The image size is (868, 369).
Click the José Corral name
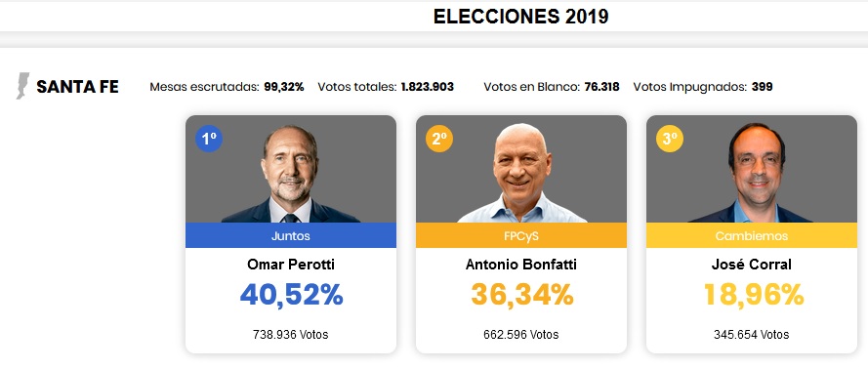[751, 265]
